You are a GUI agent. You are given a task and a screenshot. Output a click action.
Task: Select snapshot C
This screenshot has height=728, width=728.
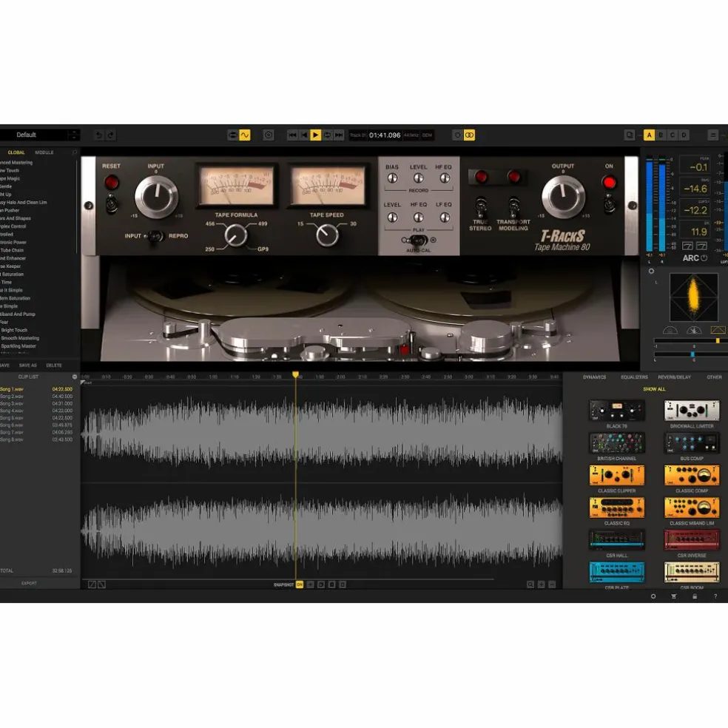673,135
